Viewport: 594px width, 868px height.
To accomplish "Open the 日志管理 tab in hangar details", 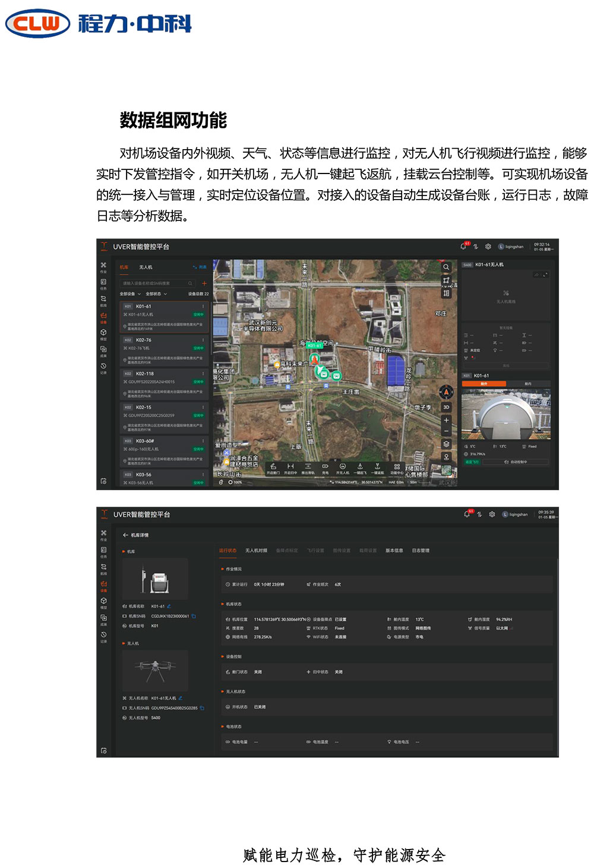I will pyautogui.click(x=421, y=550).
